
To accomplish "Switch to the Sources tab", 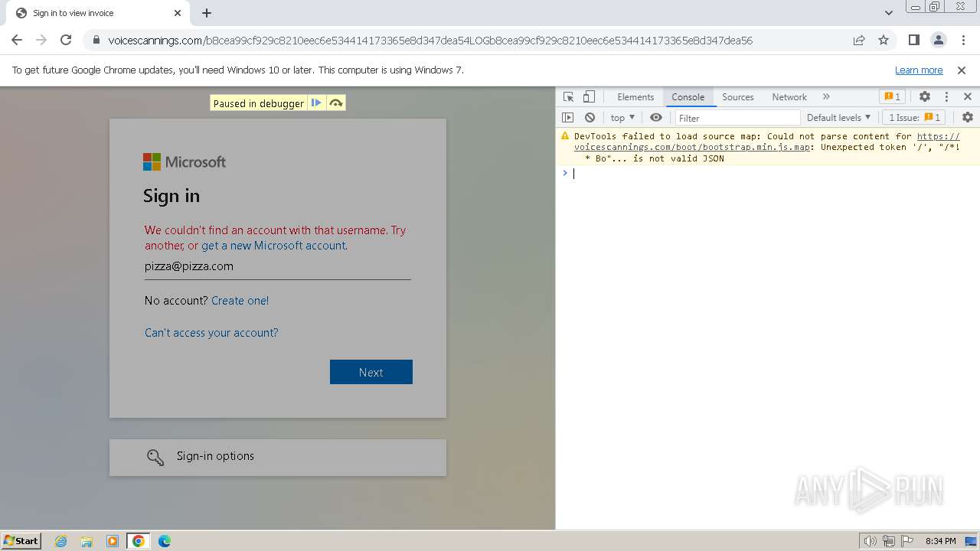I will tap(738, 97).
